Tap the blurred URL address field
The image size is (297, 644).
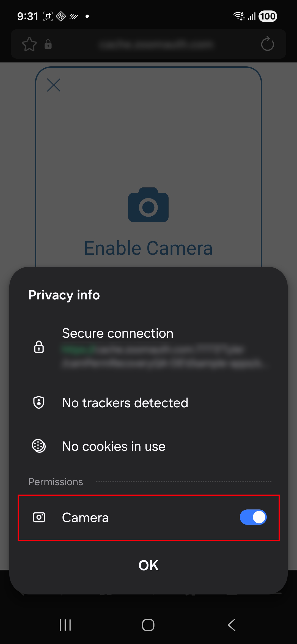pos(156,44)
